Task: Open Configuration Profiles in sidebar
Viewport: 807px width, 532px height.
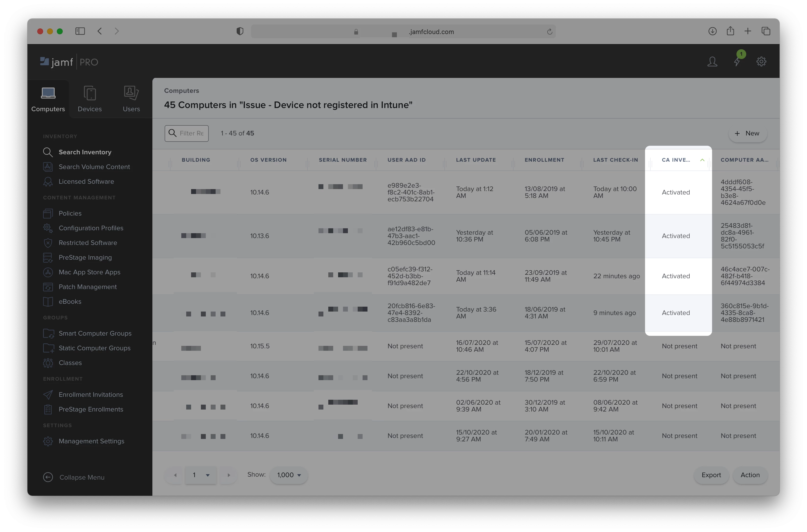Action: click(x=91, y=228)
